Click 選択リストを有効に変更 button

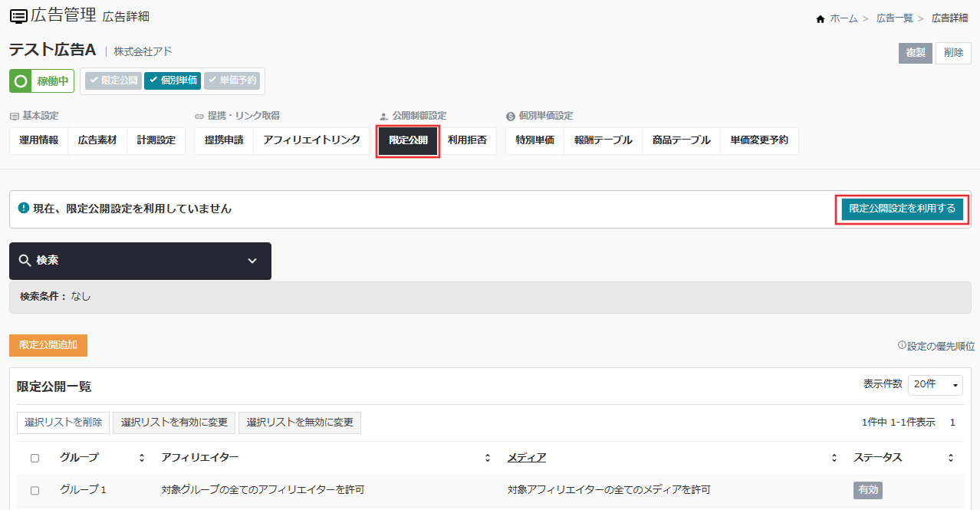click(x=174, y=423)
